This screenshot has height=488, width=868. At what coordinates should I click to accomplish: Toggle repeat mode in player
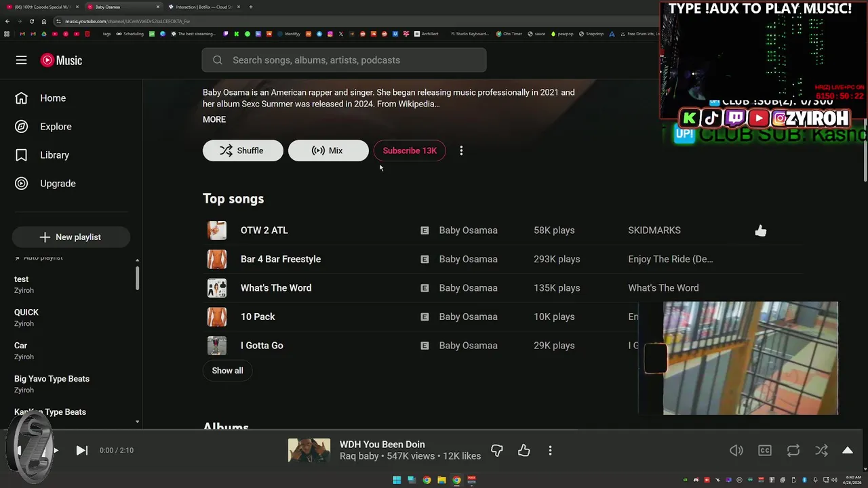point(793,450)
